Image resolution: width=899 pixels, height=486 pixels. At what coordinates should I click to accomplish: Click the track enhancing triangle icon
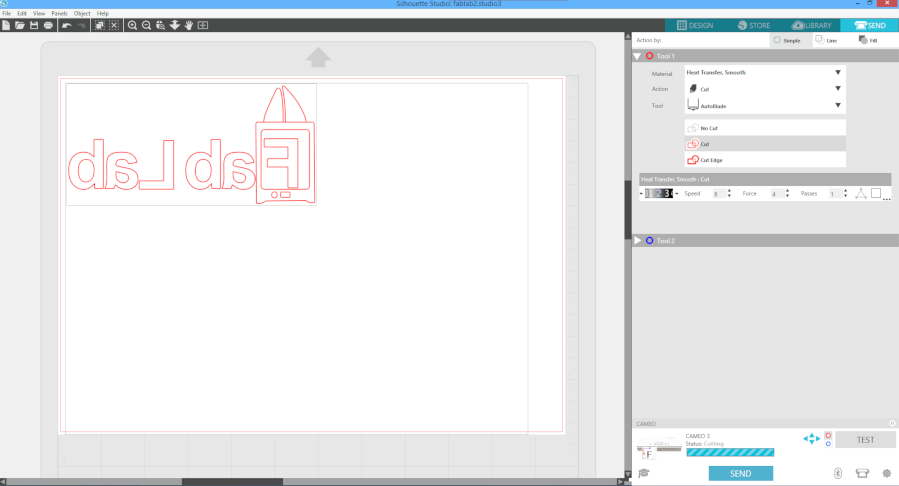861,194
